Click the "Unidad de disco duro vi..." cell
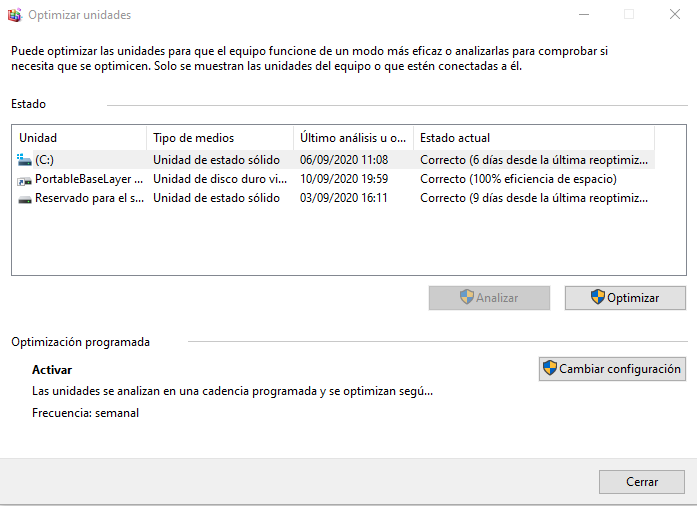The height and width of the screenshot is (506, 697). (x=220, y=179)
